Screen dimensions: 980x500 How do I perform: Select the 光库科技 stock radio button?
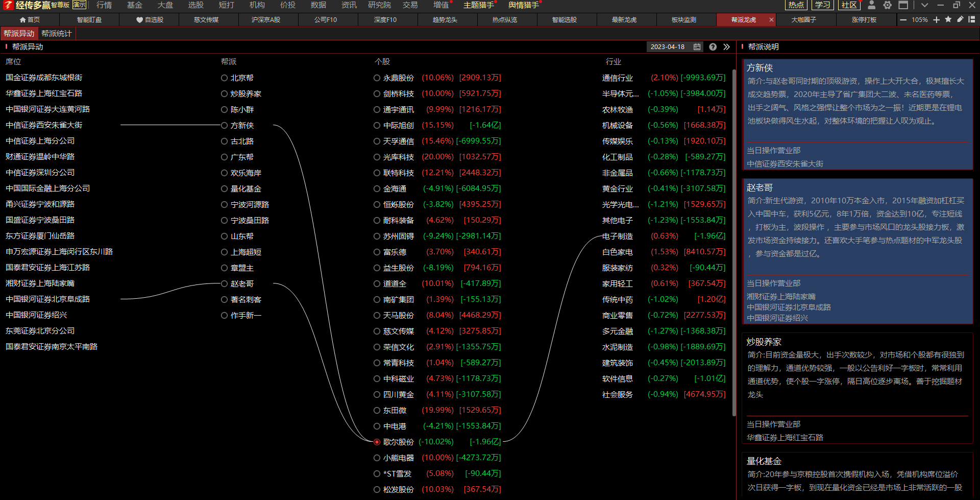377,157
